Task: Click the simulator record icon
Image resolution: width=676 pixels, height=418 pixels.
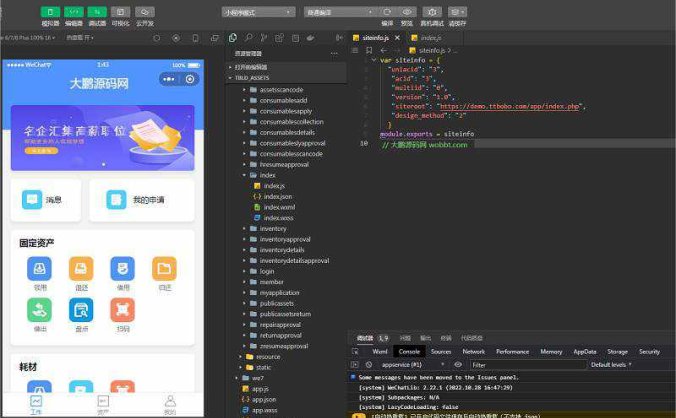Action: [x=176, y=38]
